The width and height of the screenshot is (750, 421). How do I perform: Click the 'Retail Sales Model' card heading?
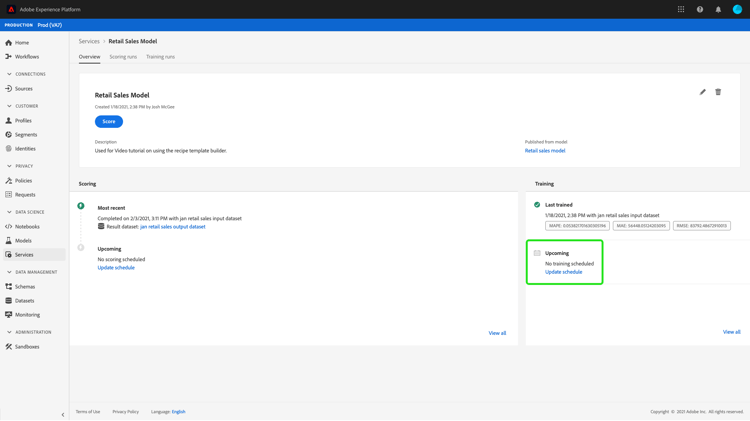[x=122, y=95]
